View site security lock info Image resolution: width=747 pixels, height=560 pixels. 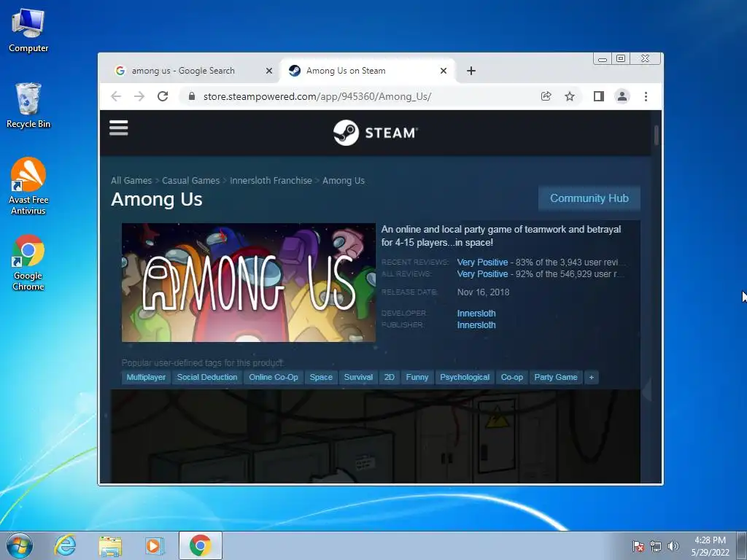point(192,96)
